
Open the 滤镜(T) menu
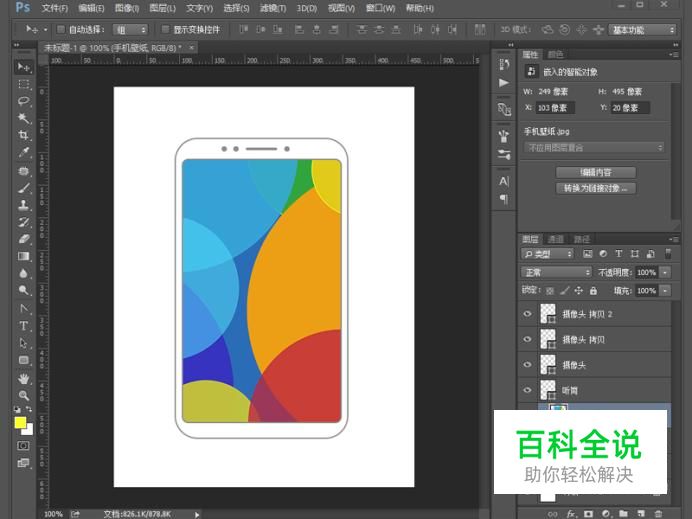[x=272, y=8]
